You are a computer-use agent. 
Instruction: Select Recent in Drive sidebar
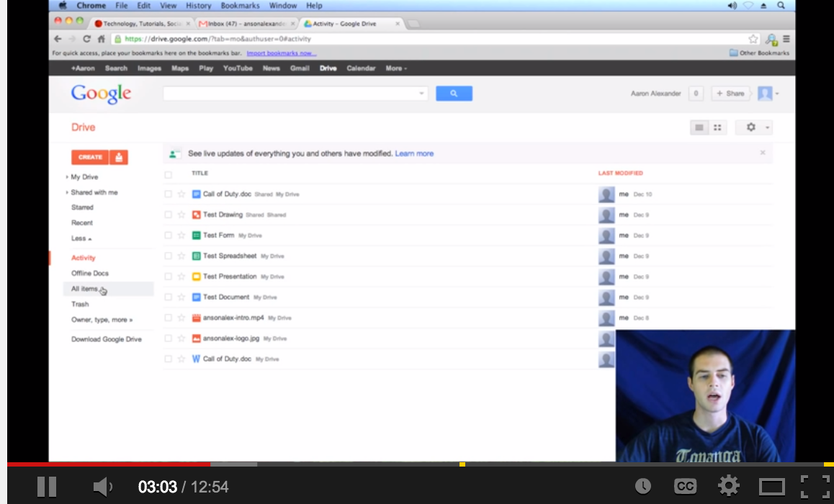(82, 222)
